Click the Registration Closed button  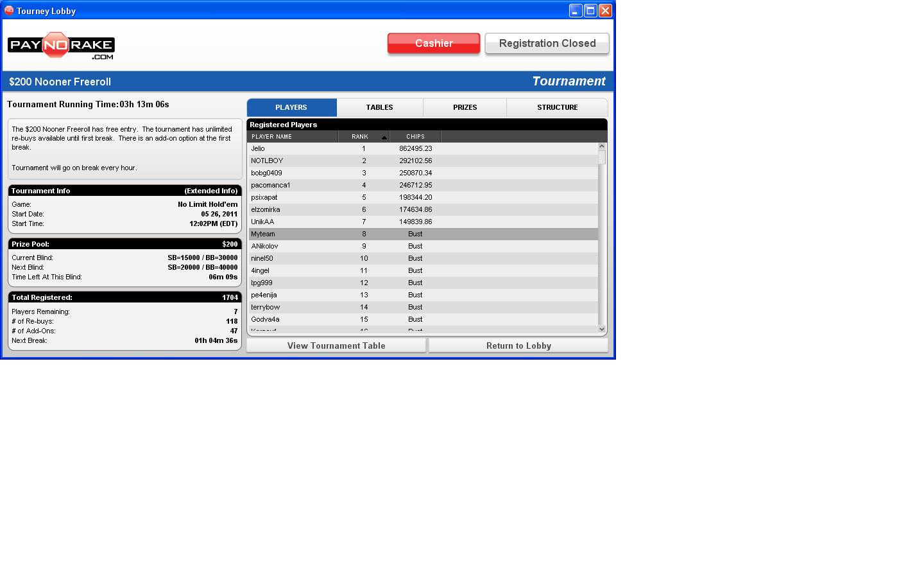[547, 44]
